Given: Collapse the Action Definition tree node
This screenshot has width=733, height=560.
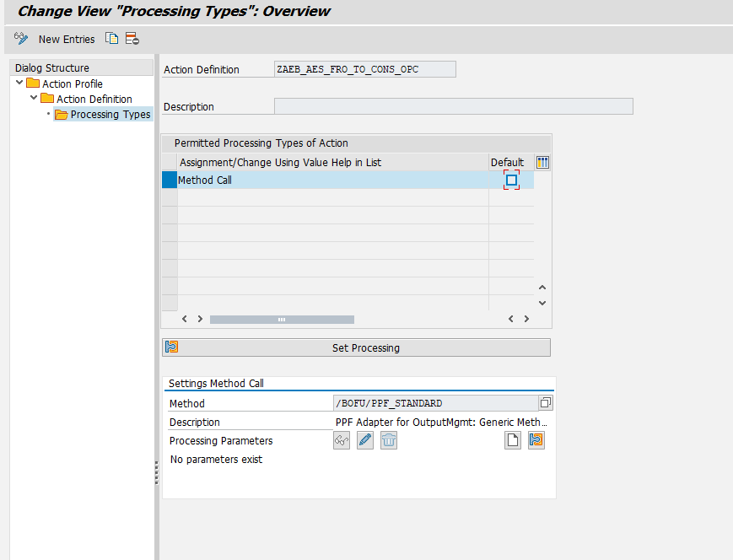Looking at the screenshot, I should point(34,98).
